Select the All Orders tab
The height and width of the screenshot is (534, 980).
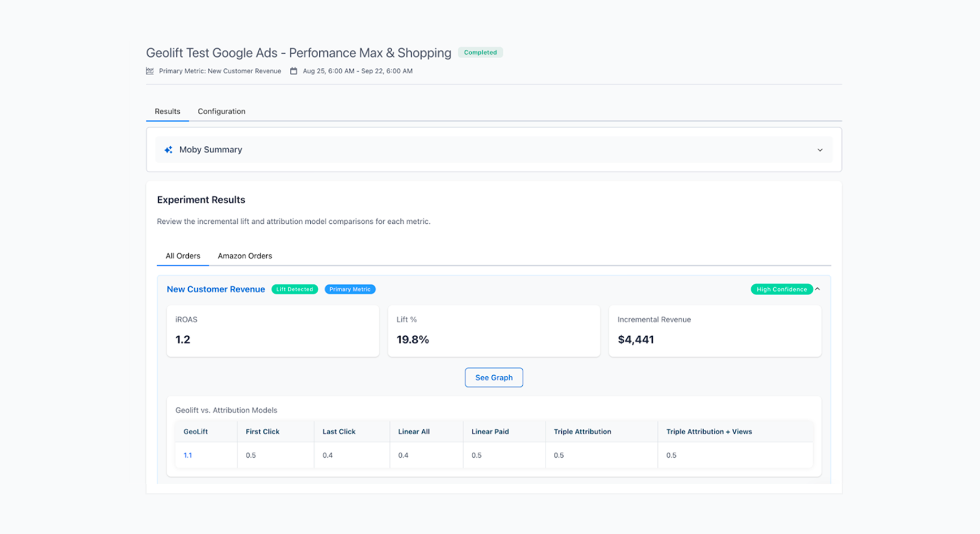pos(183,256)
